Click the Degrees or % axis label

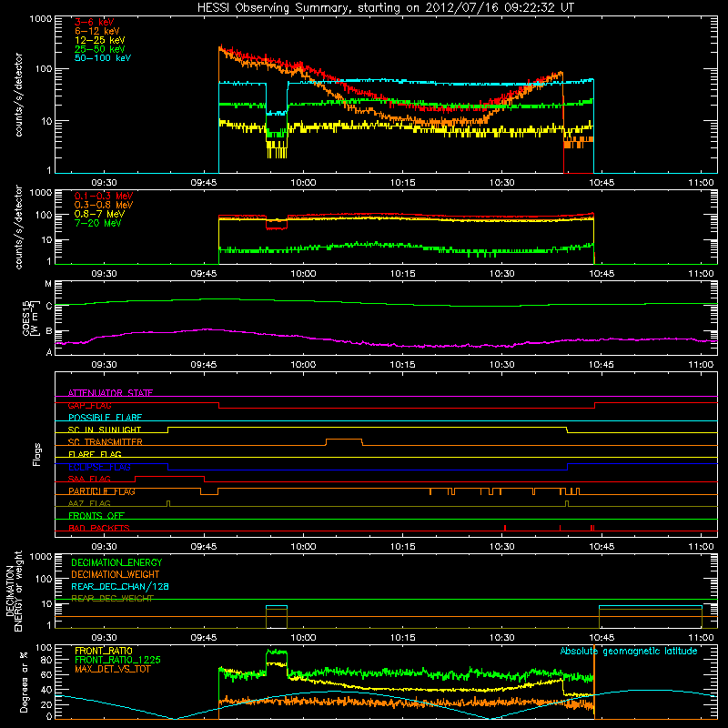(x=24, y=682)
